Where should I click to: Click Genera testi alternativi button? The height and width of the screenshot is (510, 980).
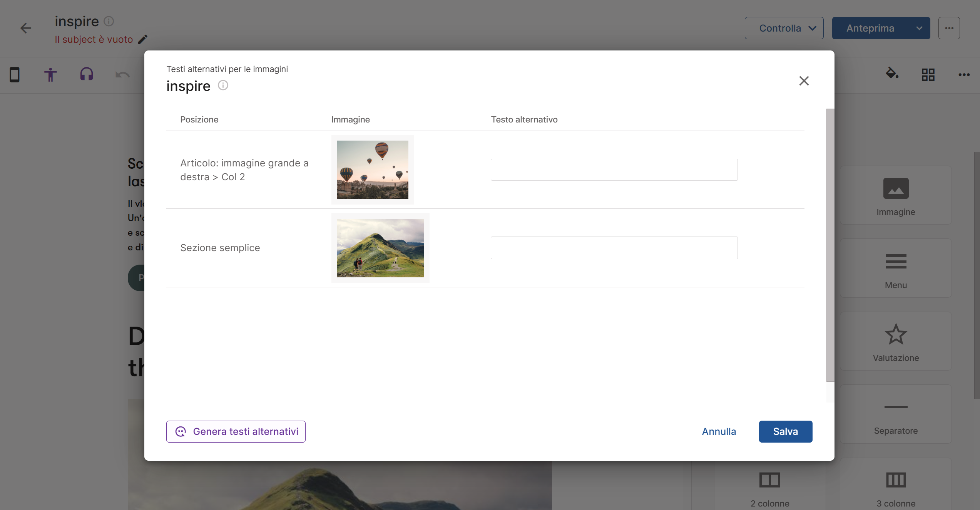[x=236, y=431]
